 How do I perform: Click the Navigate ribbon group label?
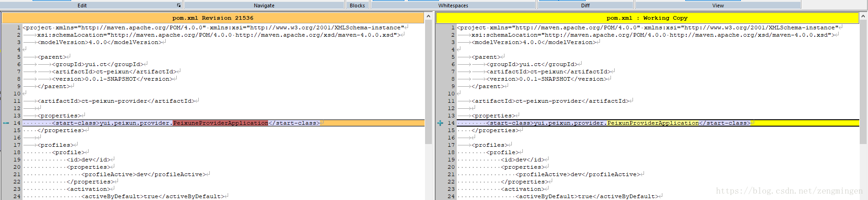(264, 6)
